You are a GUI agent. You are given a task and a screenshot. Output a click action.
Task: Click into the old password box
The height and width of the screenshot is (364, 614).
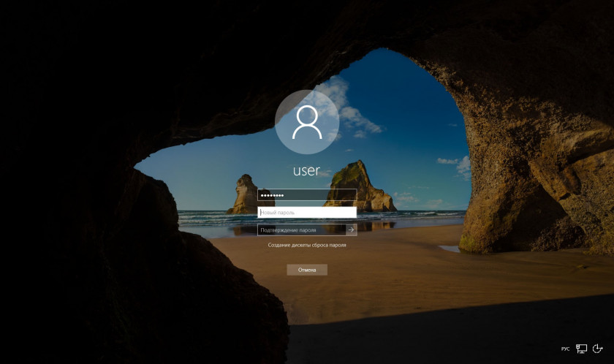(x=306, y=195)
